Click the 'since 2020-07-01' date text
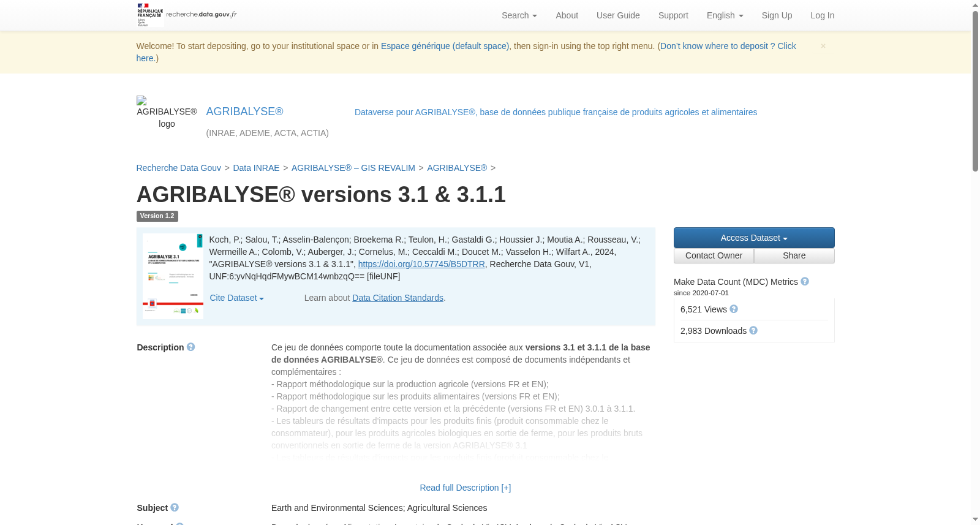Image resolution: width=980 pixels, height=525 pixels. [x=701, y=293]
